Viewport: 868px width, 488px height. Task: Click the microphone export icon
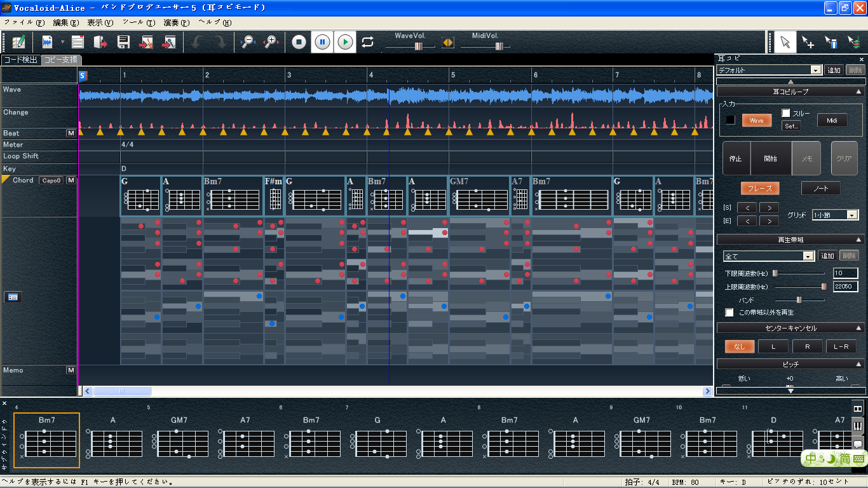(170, 43)
